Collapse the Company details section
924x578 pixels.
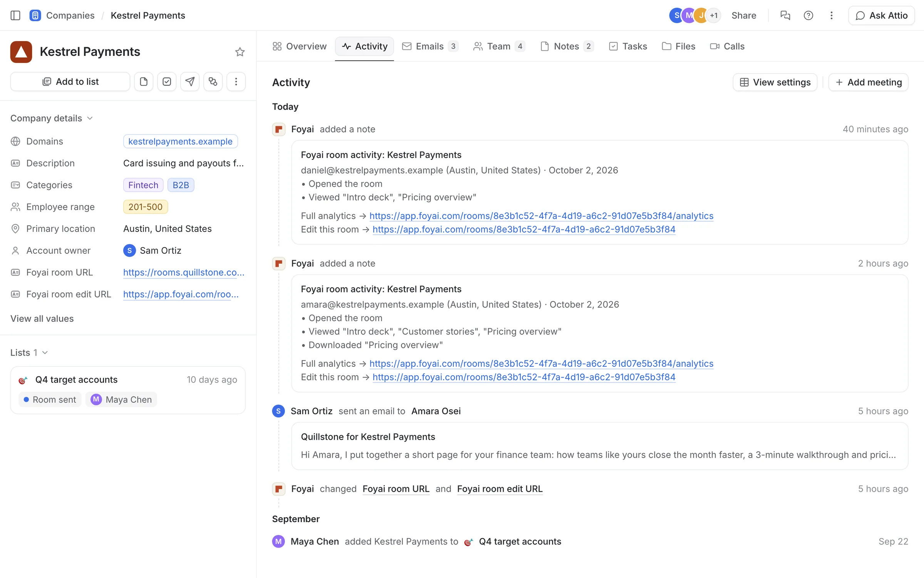pyautogui.click(x=52, y=118)
